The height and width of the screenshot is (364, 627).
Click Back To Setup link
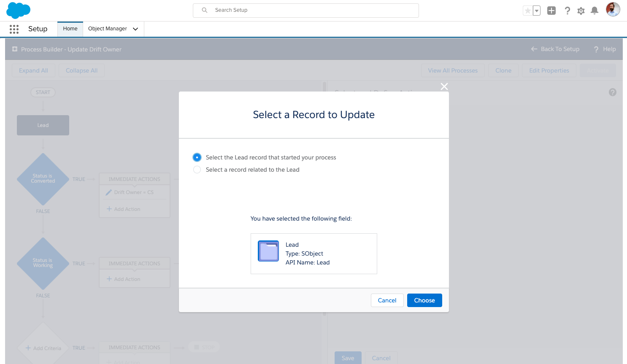coord(555,49)
